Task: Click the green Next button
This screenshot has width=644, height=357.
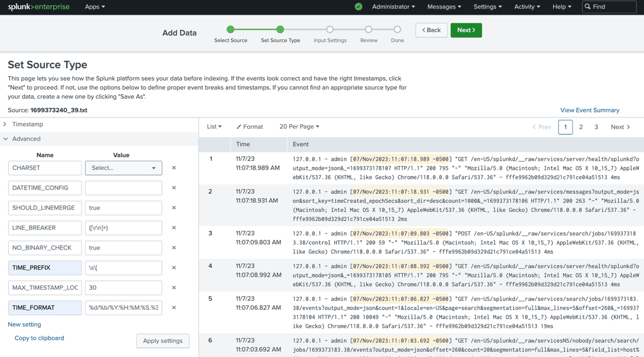Action: point(466,30)
